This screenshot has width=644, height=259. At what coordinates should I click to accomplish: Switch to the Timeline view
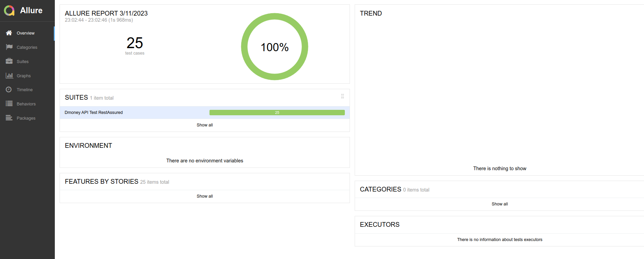click(x=27, y=90)
